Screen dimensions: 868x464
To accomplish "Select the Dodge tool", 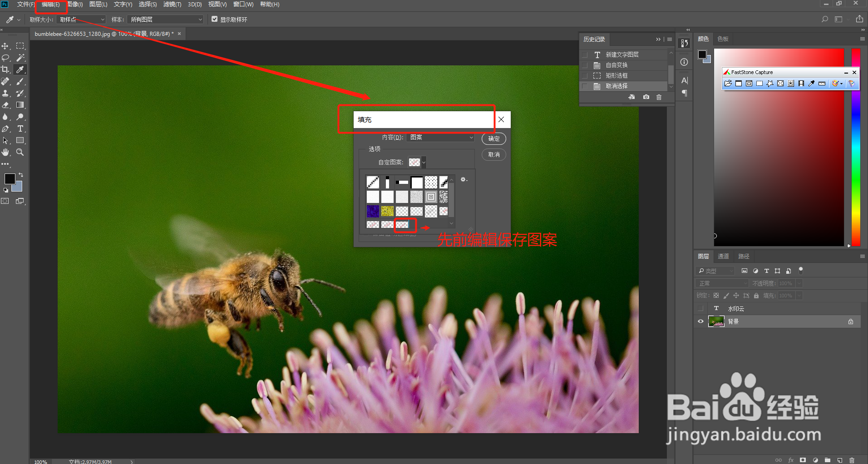I will (x=20, y=117).
